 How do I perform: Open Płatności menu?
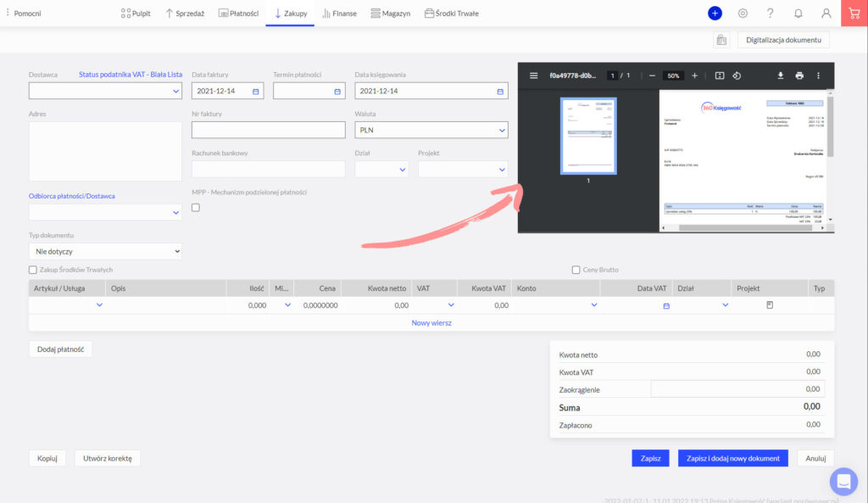[238, 14]
